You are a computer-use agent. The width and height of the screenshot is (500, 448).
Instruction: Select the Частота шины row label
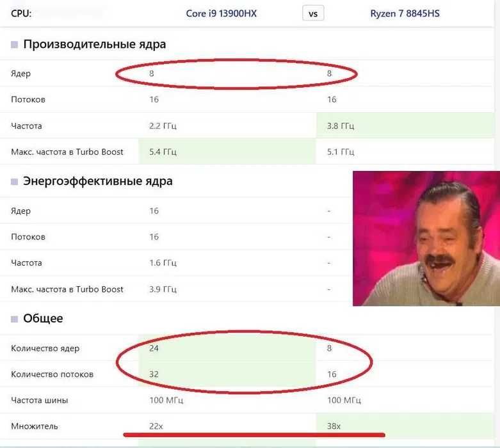click(40, 400)
